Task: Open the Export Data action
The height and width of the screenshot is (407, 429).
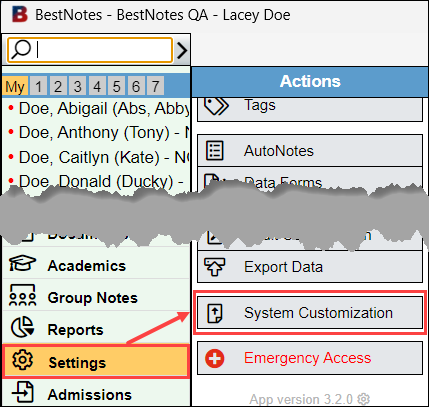Action: click(x=310, y=267)
